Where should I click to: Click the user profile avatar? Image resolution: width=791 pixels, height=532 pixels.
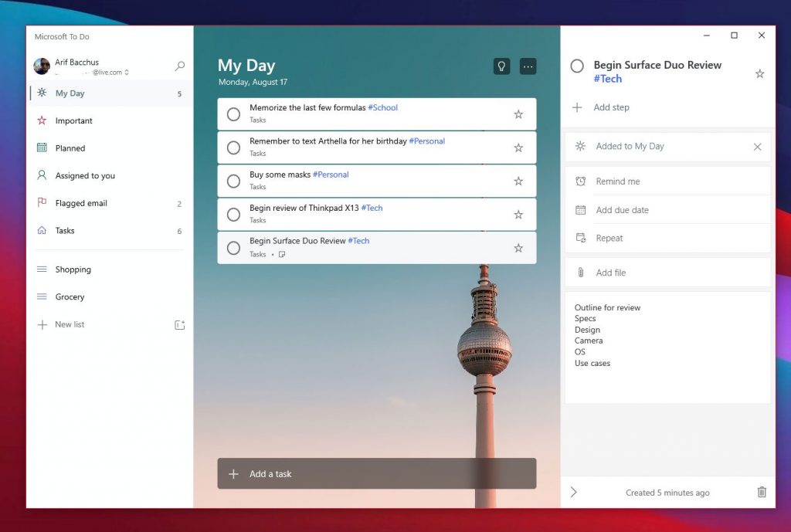[x=42, y=66]
